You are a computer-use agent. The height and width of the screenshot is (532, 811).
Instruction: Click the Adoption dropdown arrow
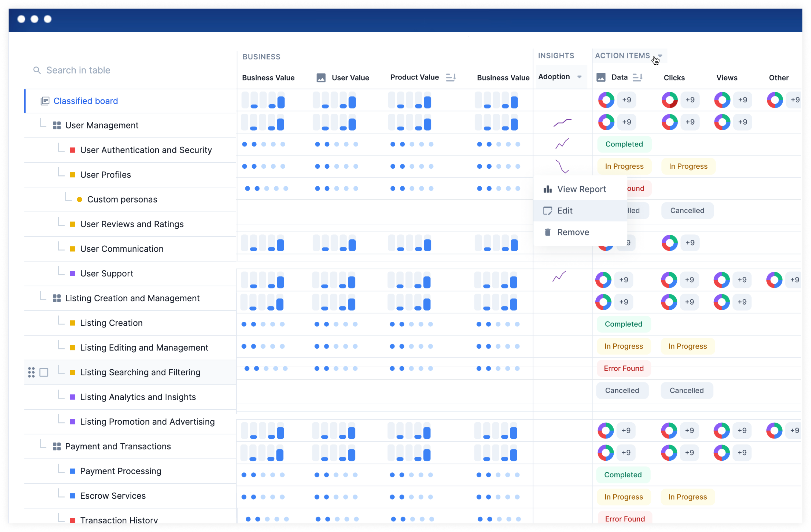tap(580, 77)
